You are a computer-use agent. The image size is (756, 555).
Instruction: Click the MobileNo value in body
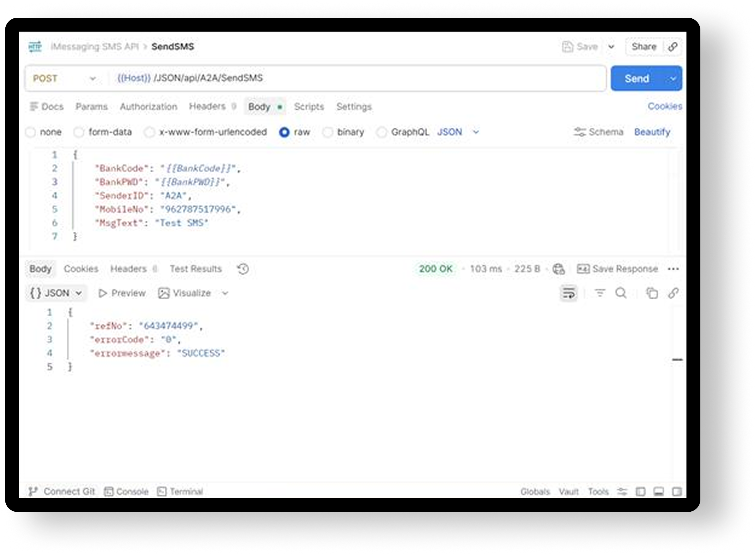click(x=198, y=209)
